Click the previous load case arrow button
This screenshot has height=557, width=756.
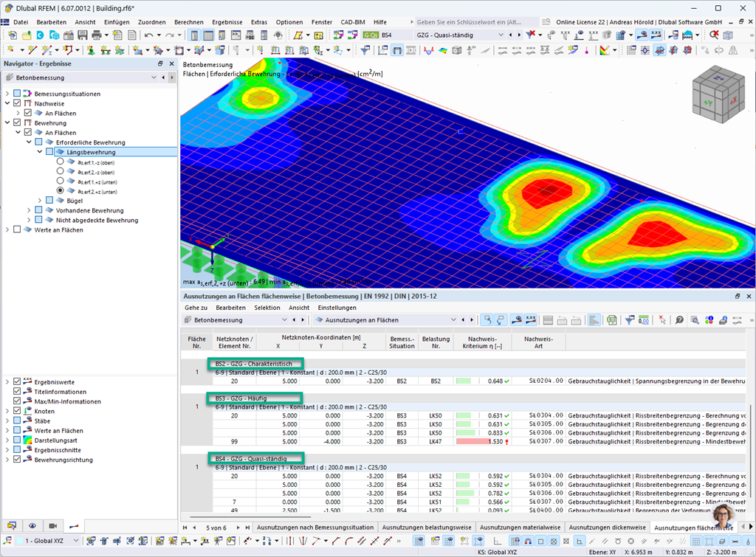(x=511, y=35)
